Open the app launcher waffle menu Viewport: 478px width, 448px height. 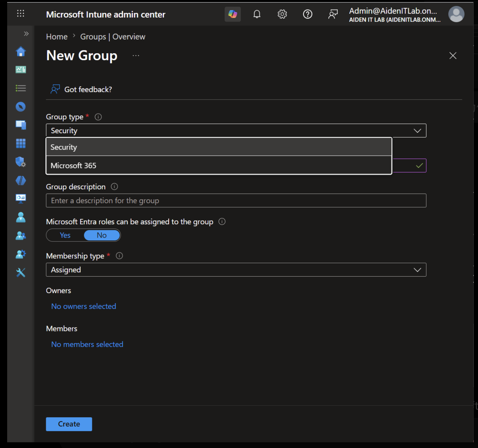click(21, 14)
